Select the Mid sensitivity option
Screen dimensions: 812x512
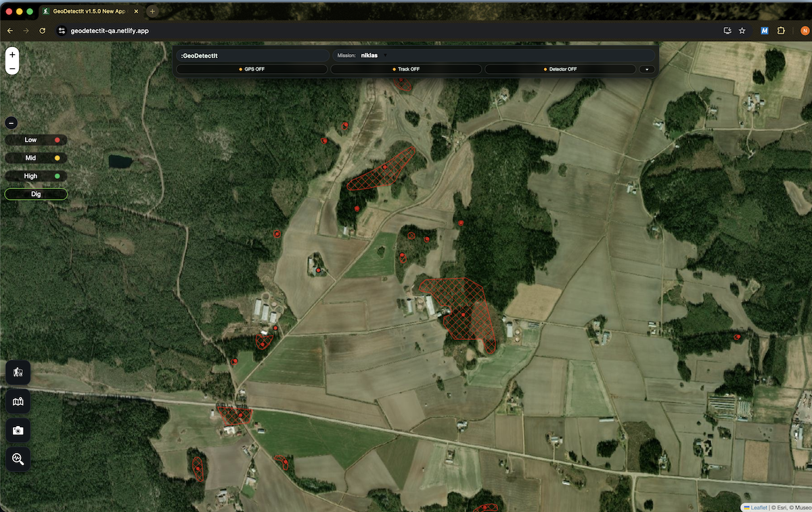(31, 158)
